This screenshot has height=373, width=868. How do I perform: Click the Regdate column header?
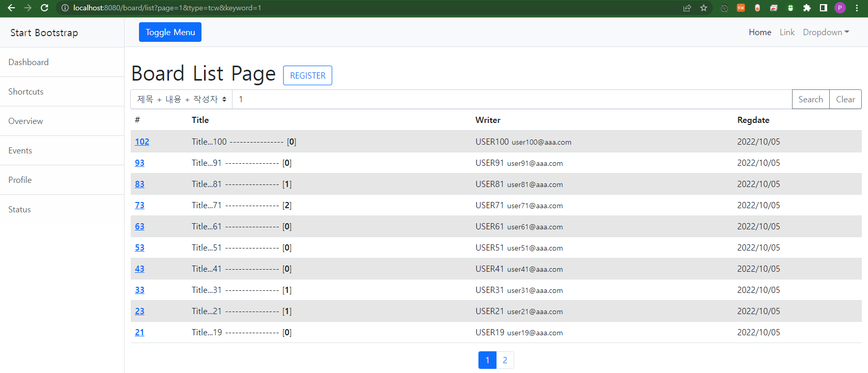(x=753, y=120)
